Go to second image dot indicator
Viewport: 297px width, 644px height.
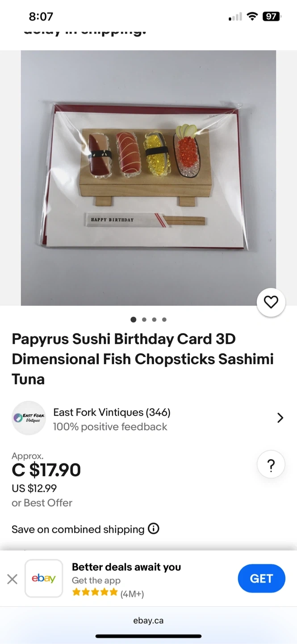click(x=144, y=320)
